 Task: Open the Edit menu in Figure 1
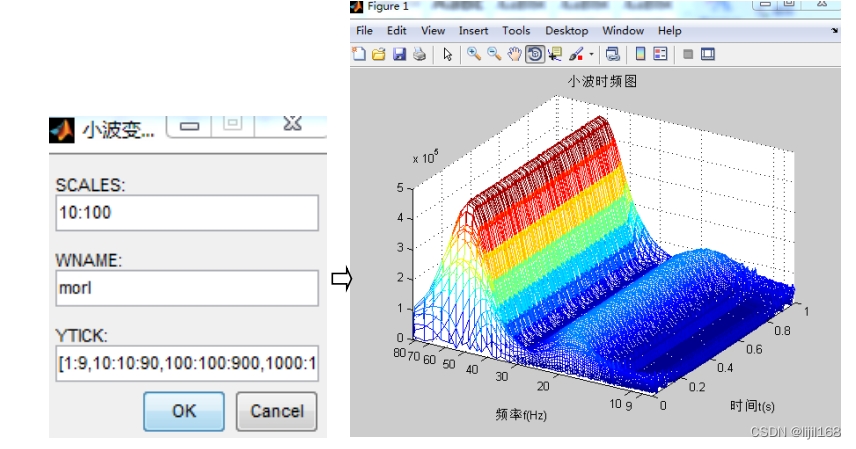396,31
